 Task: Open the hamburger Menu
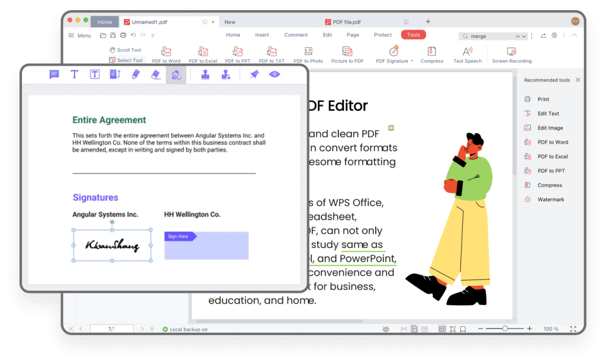tap(78, 35)
